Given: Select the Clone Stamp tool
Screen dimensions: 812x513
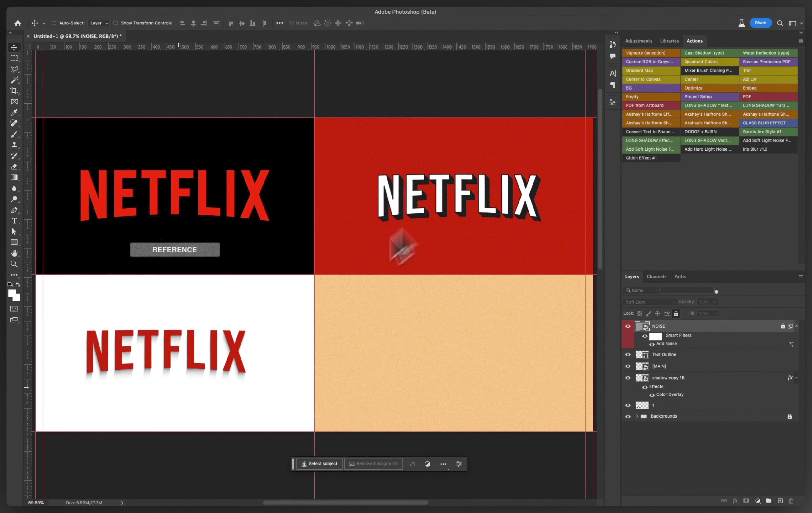Looking at the screenshot, I should (x=14, y=145).
